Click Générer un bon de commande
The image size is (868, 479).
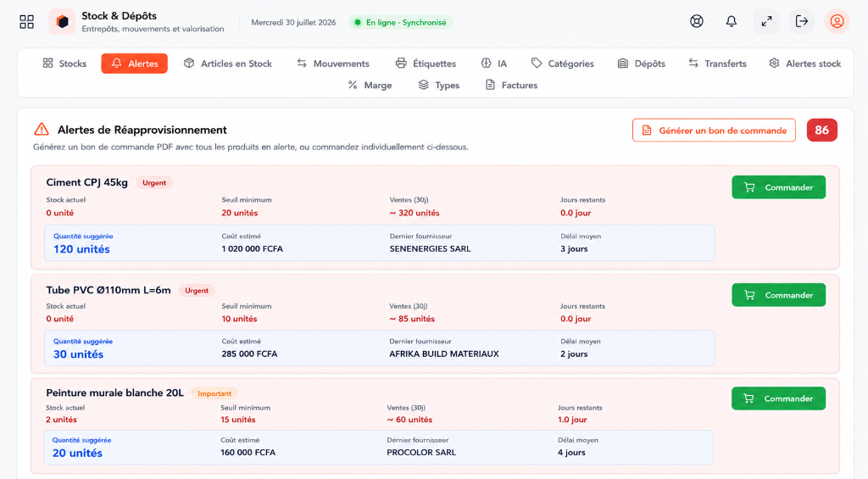[714, 131]
